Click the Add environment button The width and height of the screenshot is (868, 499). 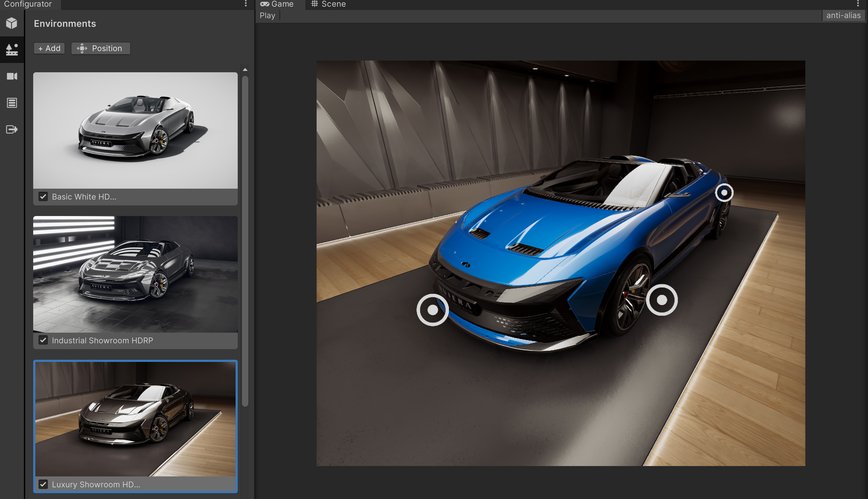(x=49, y=48)
